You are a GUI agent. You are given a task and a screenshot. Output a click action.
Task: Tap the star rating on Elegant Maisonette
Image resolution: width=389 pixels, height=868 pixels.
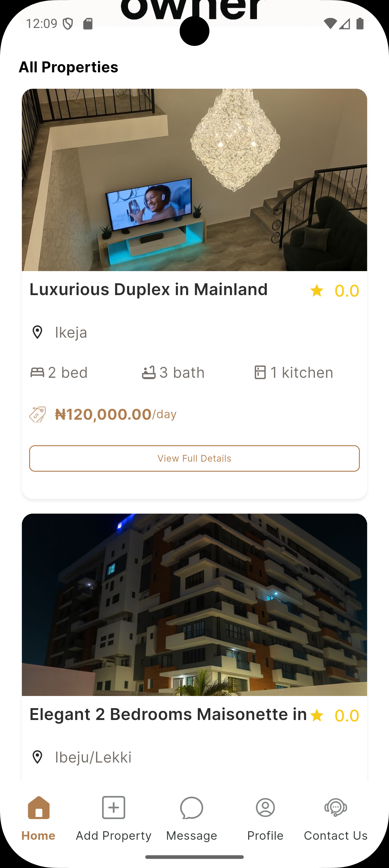pyautogui.click(x=317, y=715)
